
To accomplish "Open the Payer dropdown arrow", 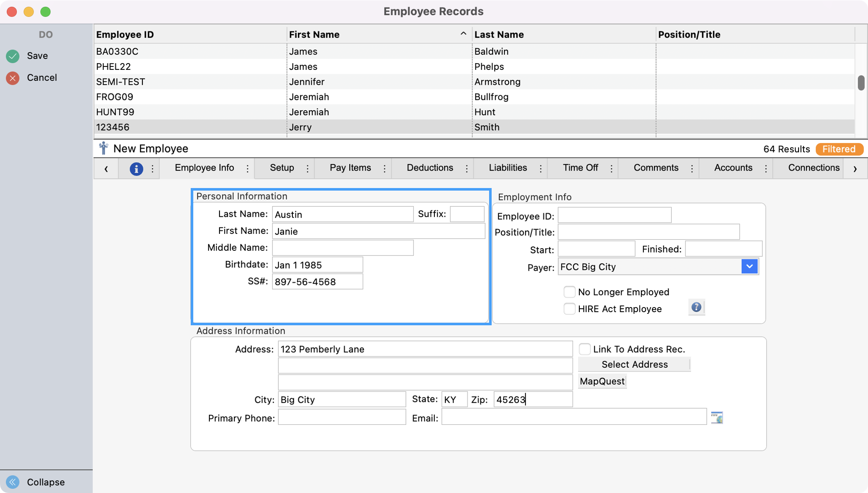I will (749, 266).
